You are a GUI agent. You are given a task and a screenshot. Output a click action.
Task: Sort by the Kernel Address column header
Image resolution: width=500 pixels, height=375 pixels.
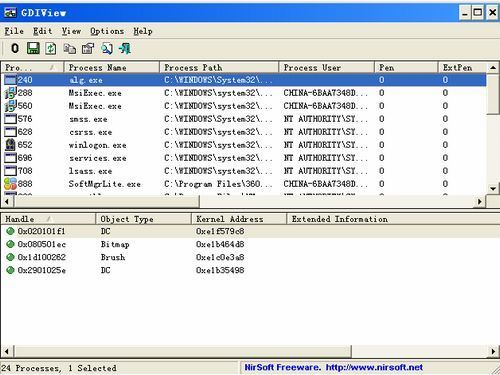coord(239,219)
